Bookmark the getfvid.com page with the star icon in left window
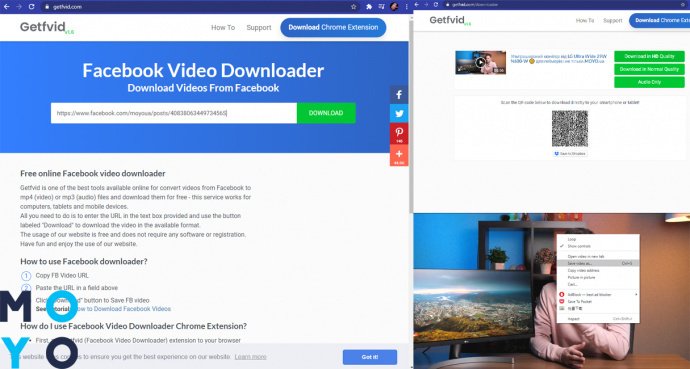The image size is (690, 369). pos(354,7)
